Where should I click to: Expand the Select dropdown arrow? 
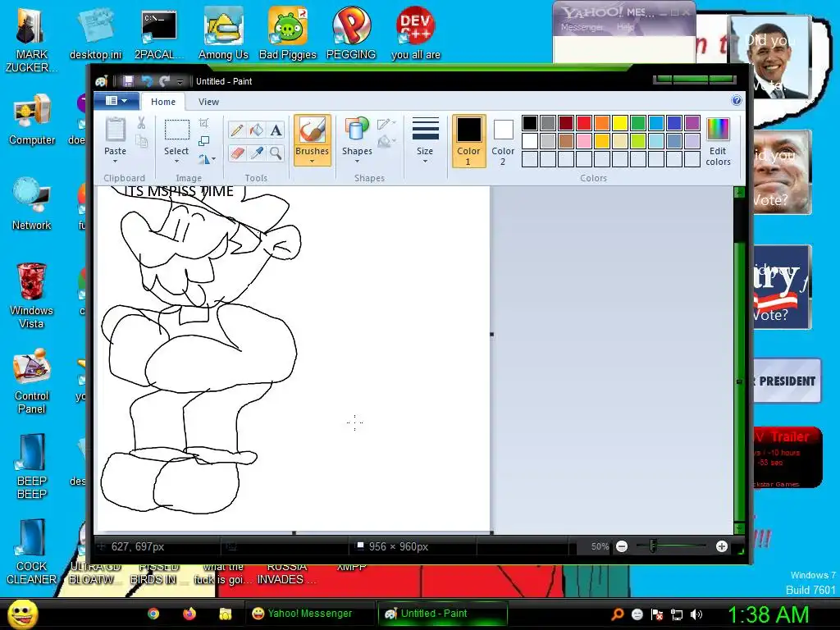pyautogui.click(x=176, y=161)
